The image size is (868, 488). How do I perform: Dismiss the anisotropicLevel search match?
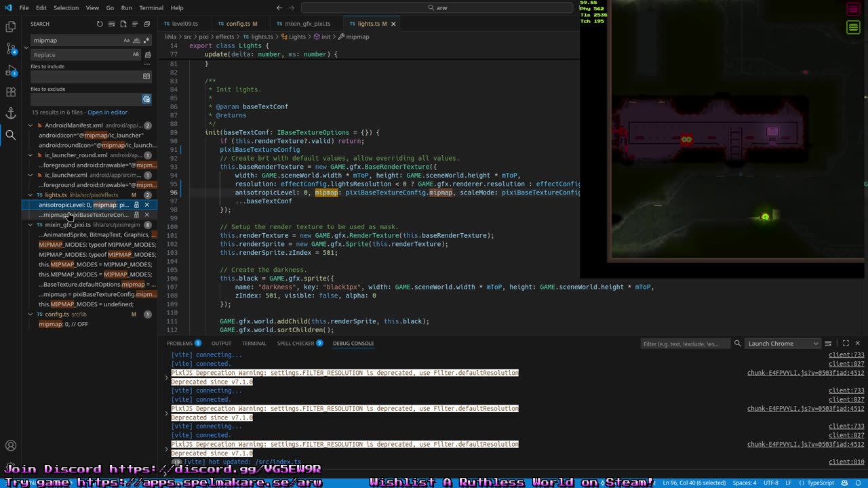[146, 205]
